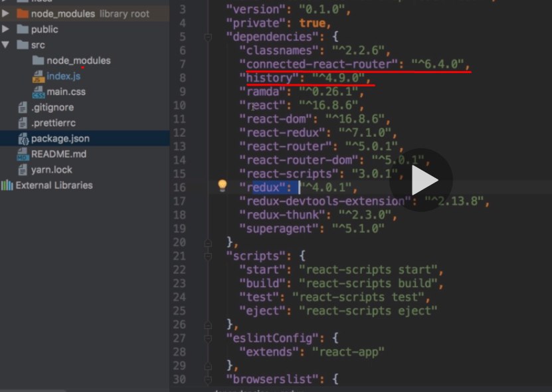Open main.css file
The width and height of the screenshot is (552, 392).
66,92
